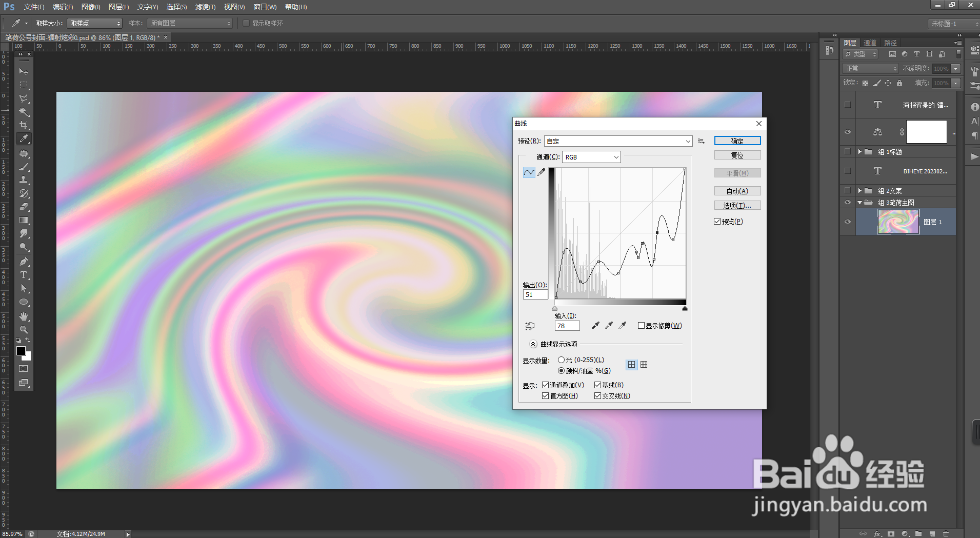Screen dimensions: 980x538
Task: Open the 图像 menu
Action: click(91, 7)
